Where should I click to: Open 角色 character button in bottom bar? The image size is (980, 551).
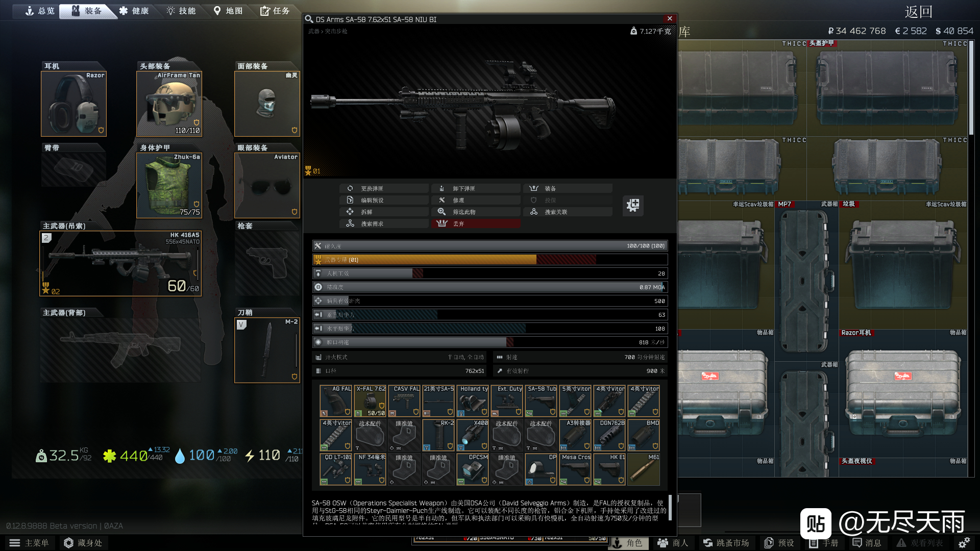coord(628,543)
